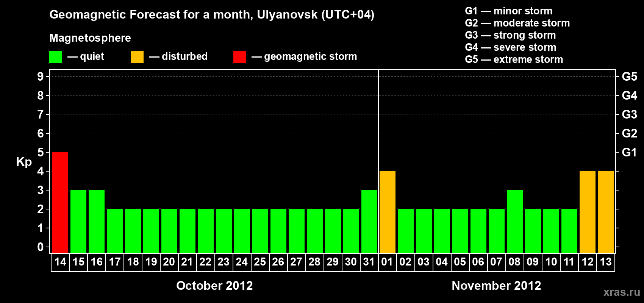Viewport: 644px width, 303px height.
Task: Click date label 01 on the axis
Action: click(x=387, y=262)
